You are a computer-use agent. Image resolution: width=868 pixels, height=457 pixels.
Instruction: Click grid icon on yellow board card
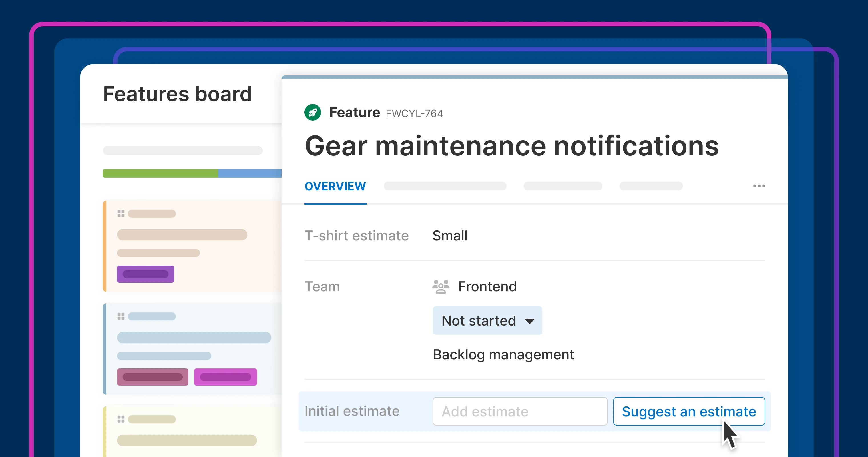(x=121, y=419)
